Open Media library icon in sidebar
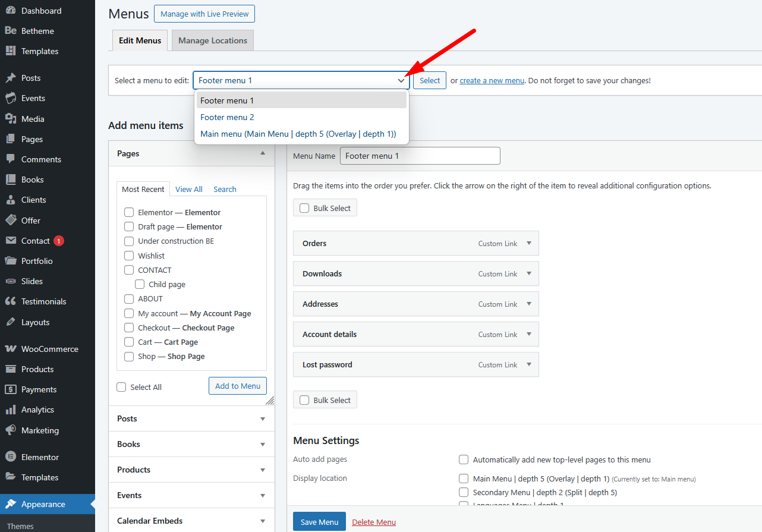Image resolution: width=762 pixels, height=532 pixels. [x=10, y=119]
